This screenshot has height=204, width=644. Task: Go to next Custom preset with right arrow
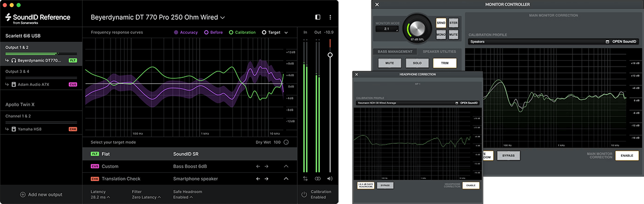tap(267, 166)
